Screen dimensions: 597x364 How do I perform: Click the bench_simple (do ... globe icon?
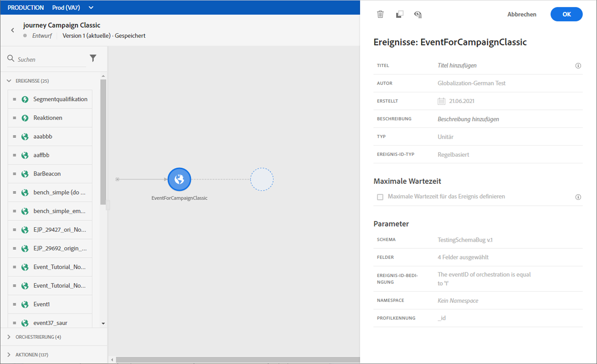pyautogui.click(x=25, y=192)
